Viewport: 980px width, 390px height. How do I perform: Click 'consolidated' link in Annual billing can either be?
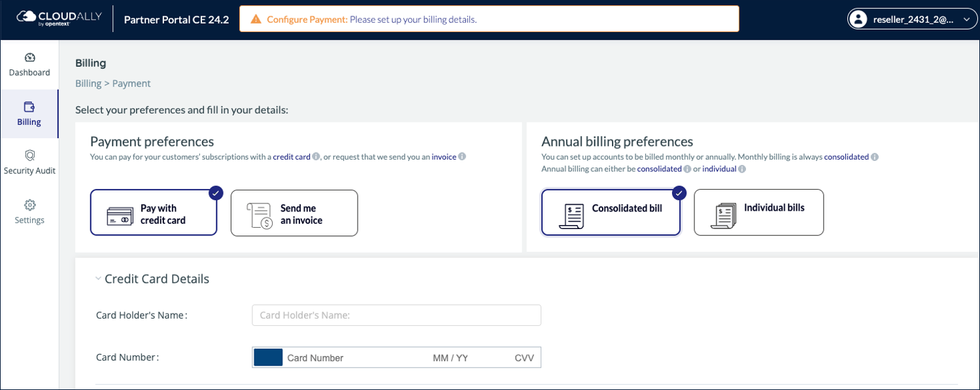coord(659,169)
